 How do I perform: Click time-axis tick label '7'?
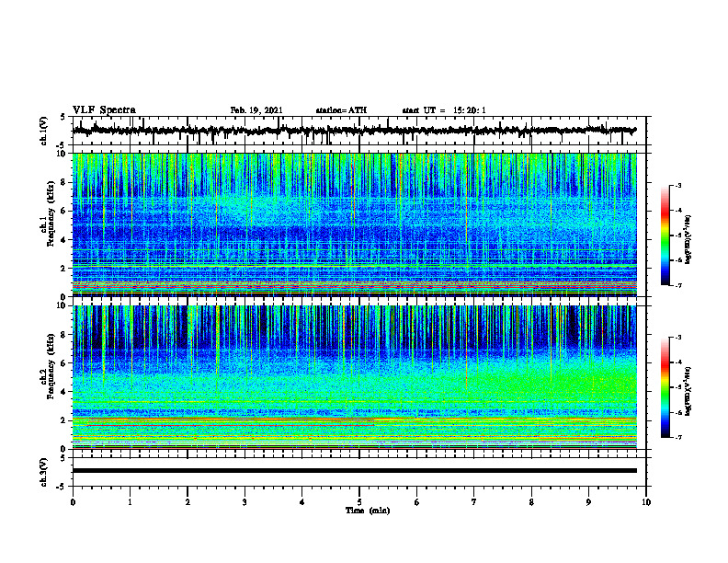pos(474,502)
